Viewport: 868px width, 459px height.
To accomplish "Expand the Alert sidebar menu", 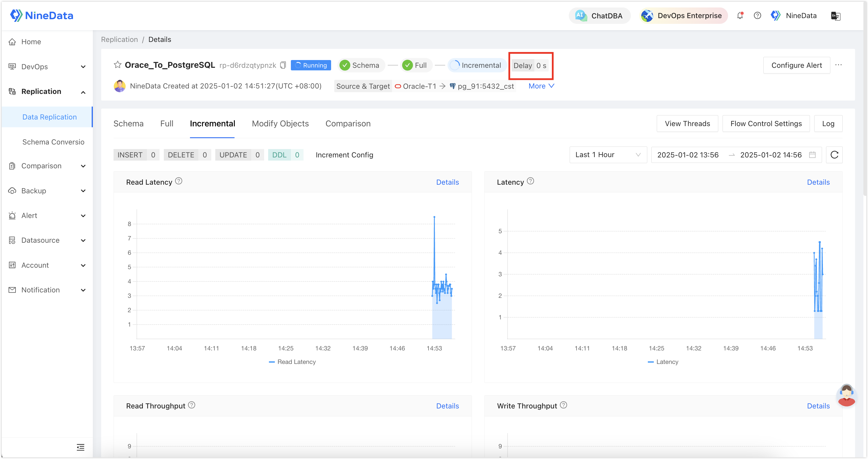I will click(x=47, y=215).
